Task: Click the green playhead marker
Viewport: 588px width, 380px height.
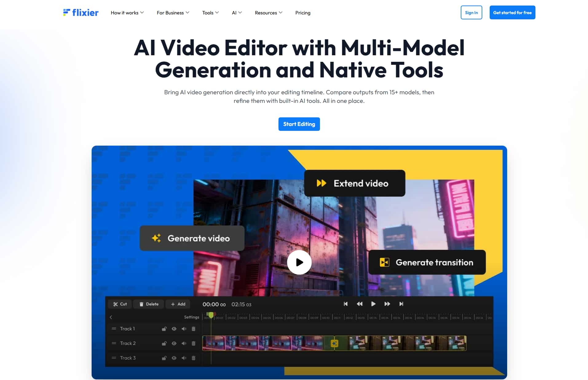Action: [x=211, y=315]
